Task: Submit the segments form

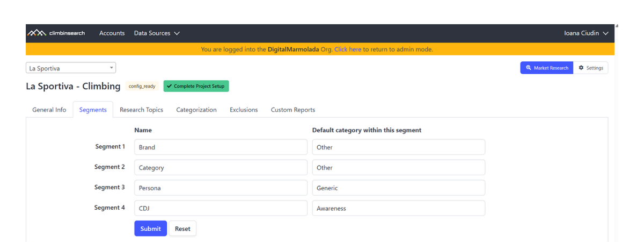Action: pyautogui.click(x=150, y=229)
